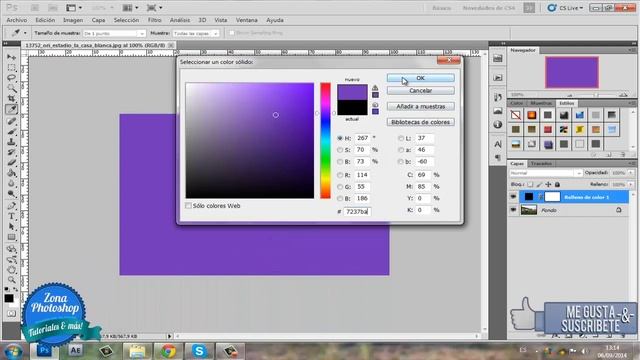
Task: Select the Path Selection tool
Action: (11, 227)
